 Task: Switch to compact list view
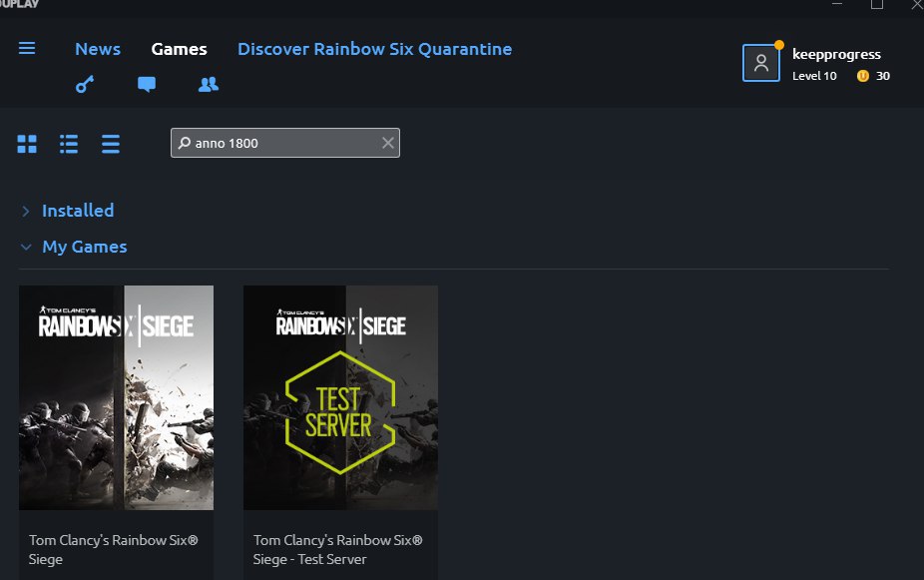(x=111, y=144)
